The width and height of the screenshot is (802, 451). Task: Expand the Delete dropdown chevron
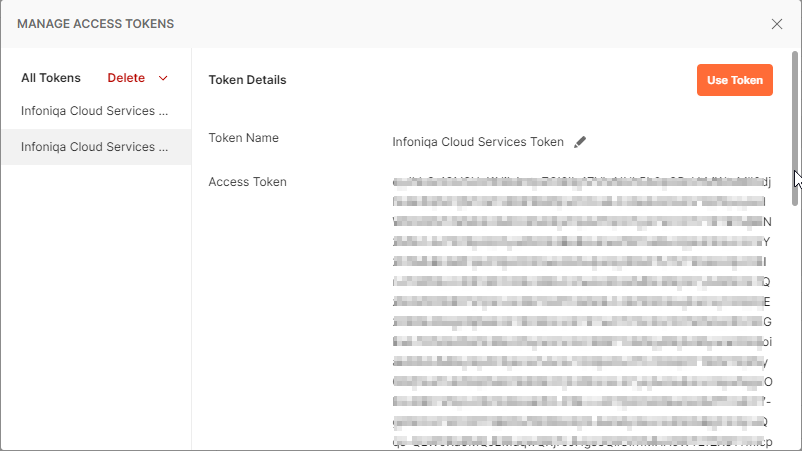coord(163,78)
